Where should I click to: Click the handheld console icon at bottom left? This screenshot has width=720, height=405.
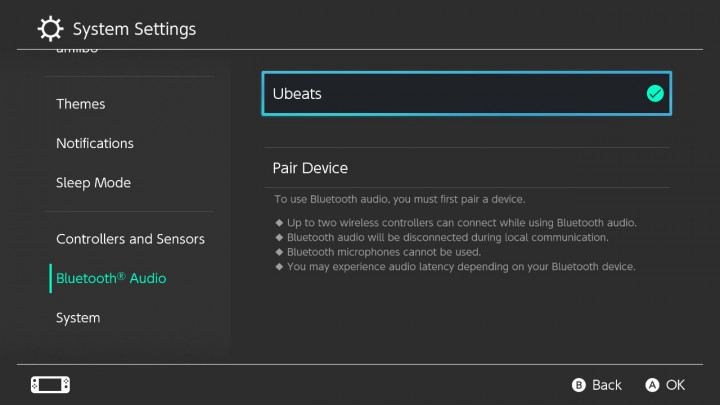[51, 385]
